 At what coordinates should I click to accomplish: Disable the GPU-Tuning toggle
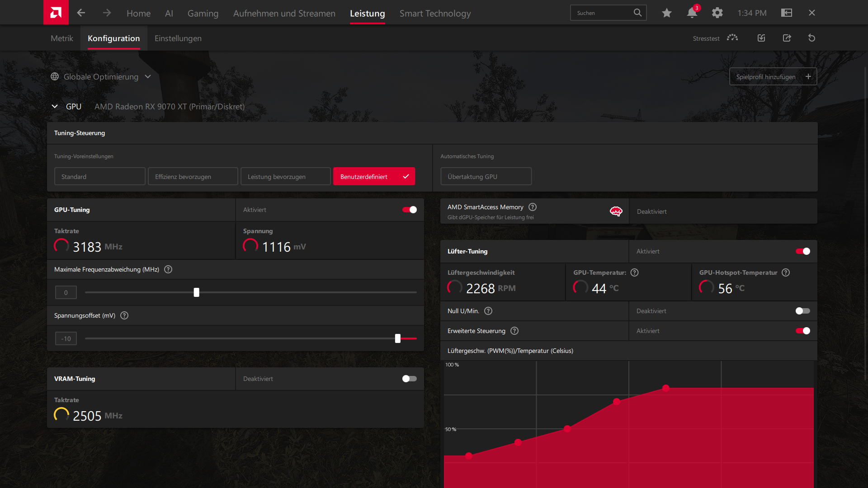tap(410, 210)
